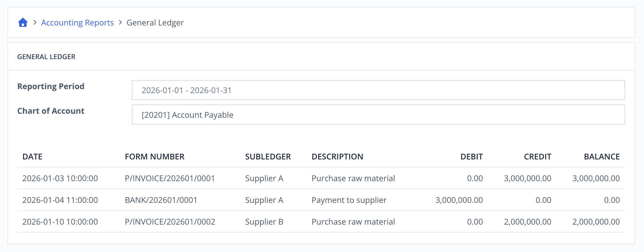Select the General Ledger breadcrumb item
Screen dimensions: 644x252
(x=155, y=23)
